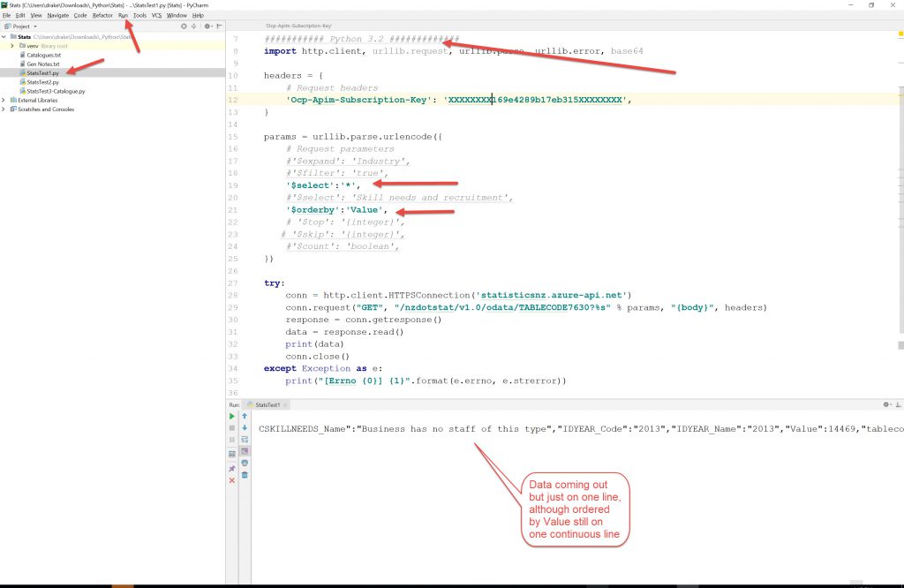Image resolution: width=904 pixels, height=588 pixels.
Task: Toggle the soft-wrap icon in Run panel
Action: [245, 439]
